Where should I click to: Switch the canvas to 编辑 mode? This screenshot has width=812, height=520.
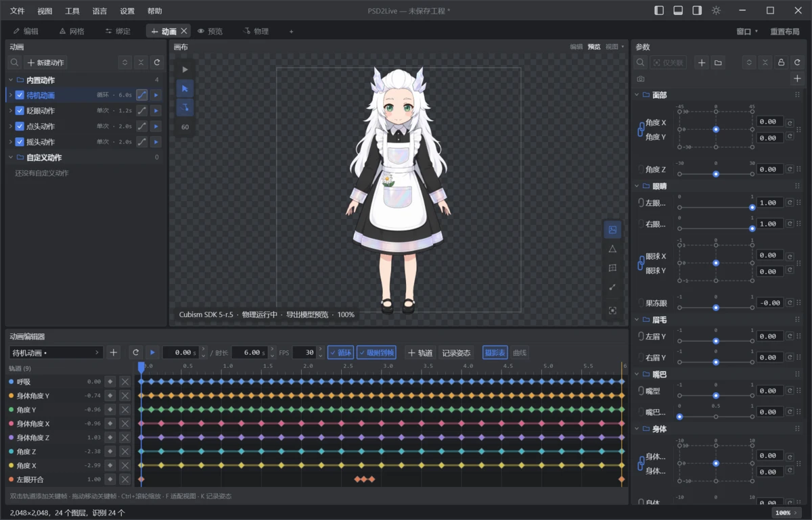(576, 47)
